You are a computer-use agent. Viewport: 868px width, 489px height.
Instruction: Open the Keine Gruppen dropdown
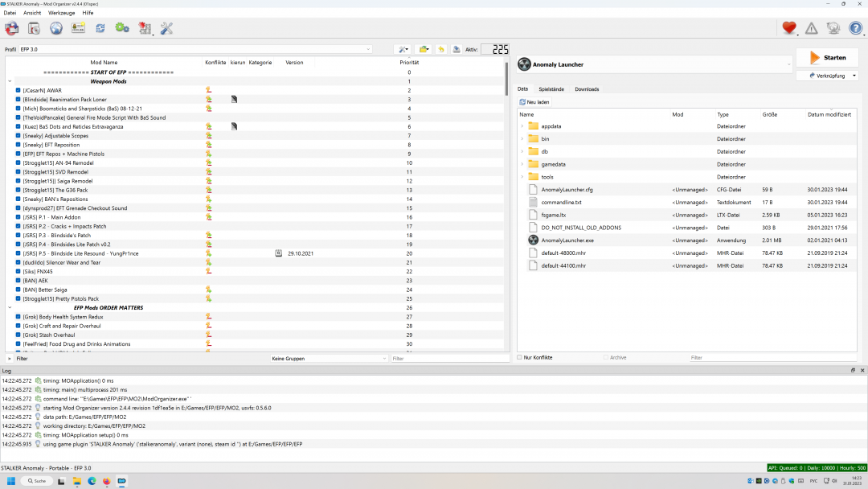pyautogui.click(x=329, y=358)
